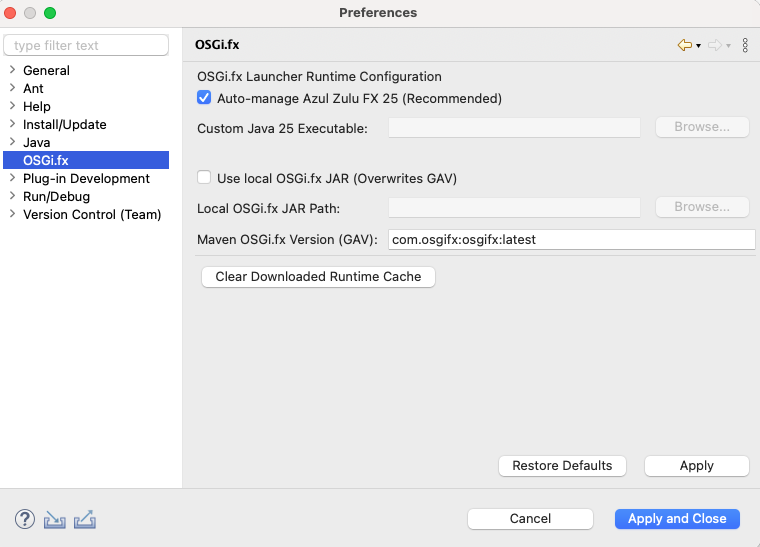Viewport: 760px width, 547px height.
Task: Select Java preference page
Action: tap(37, 142)
